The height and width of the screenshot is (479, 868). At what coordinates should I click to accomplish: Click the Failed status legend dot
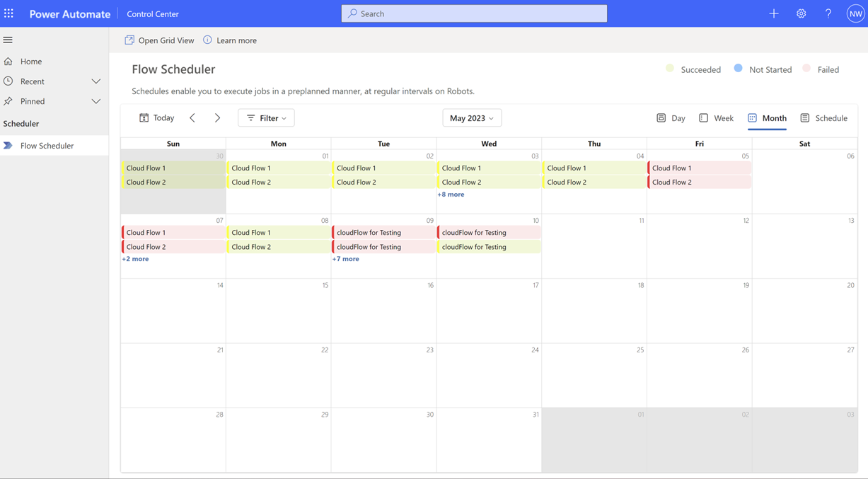[x=806, y=69]
